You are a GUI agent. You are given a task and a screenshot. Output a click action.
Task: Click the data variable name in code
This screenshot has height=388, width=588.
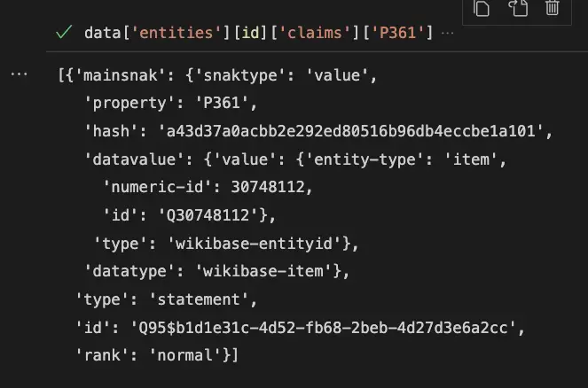(x=102, y=33)
